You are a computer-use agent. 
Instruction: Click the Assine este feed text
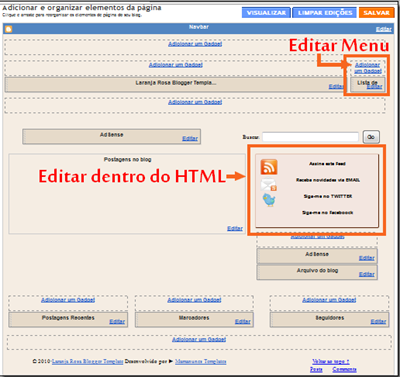[327, 164]
